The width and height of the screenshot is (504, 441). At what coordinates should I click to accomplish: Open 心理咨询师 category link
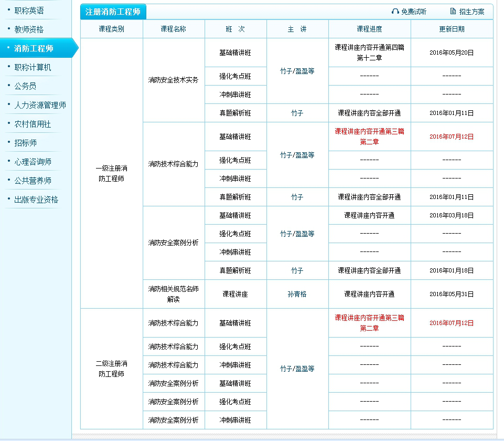tap(33, 161)
